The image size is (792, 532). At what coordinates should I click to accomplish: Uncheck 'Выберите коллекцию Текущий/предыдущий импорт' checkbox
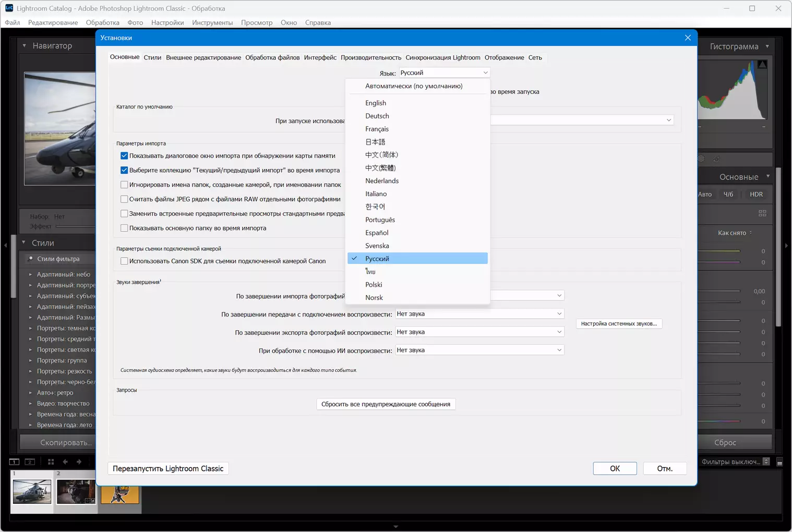[124, 170]
